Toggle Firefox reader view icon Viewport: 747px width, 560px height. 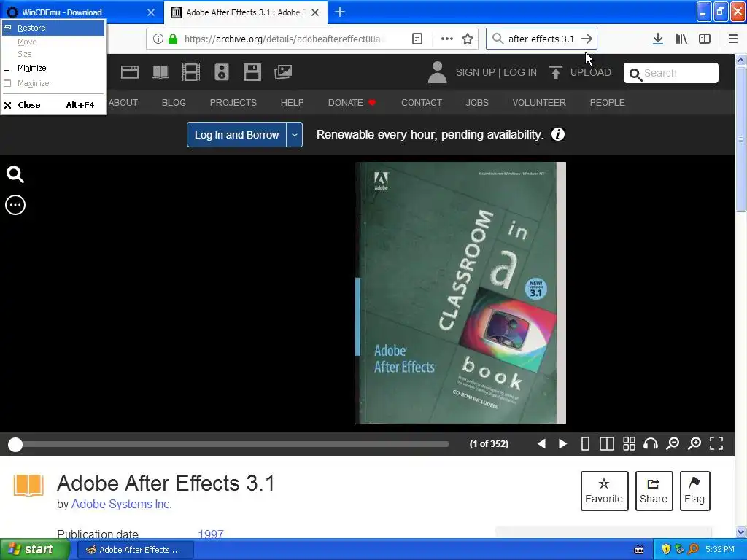pos(417,39)
